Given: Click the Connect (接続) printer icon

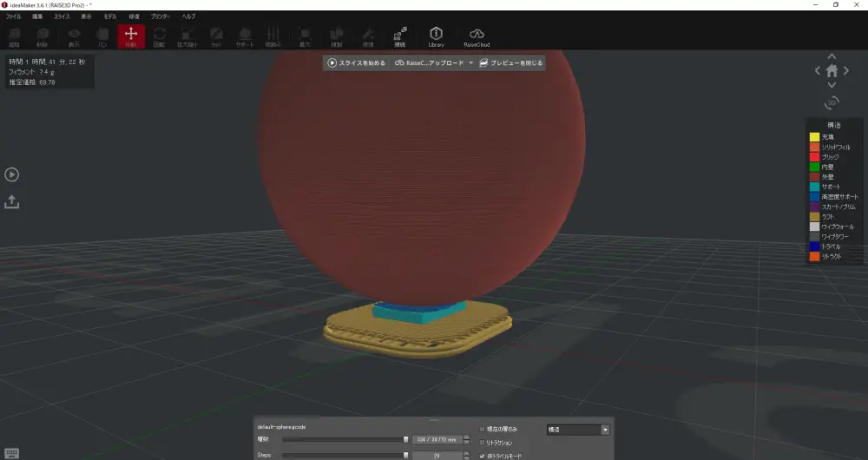Looking at the screenshot, I should [399, 36].
